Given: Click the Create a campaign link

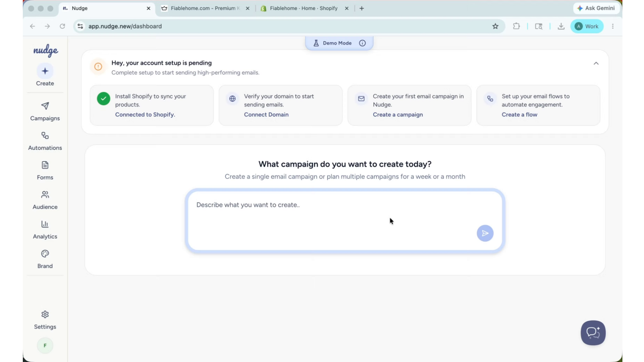Looking at the screenshot, I should (x=398, y=115).
